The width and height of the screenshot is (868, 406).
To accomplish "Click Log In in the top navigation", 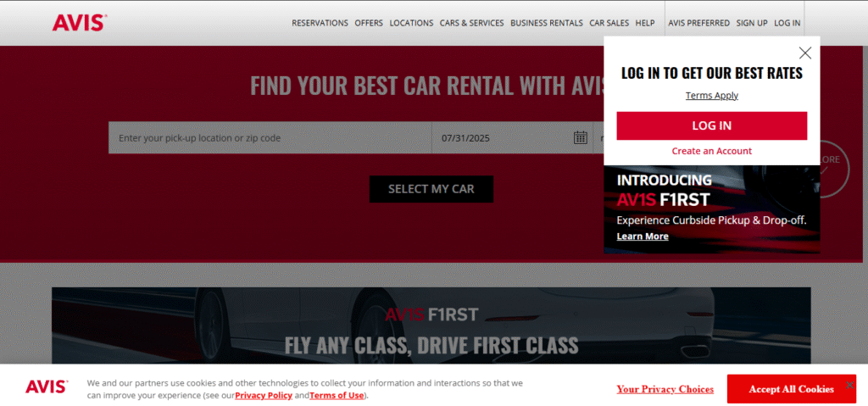I will coord(787,23).
